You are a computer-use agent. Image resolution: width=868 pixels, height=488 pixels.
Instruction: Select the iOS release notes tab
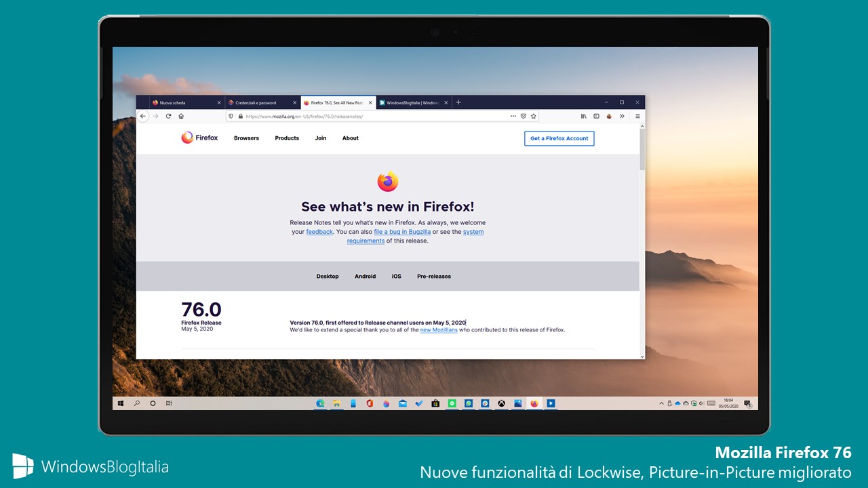point(397,277)
